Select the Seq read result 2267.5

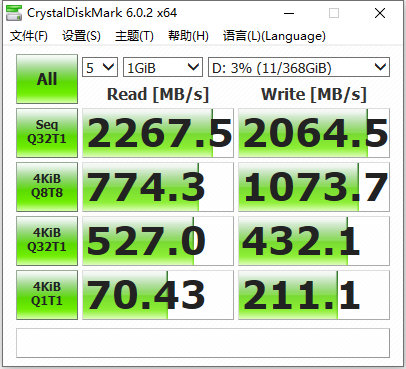(158, 133)
